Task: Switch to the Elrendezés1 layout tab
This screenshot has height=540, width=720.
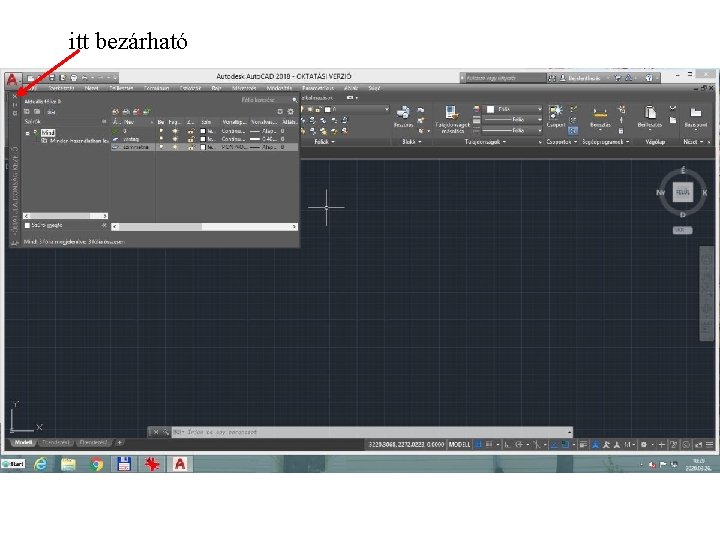Action: (x=56, y=443)
